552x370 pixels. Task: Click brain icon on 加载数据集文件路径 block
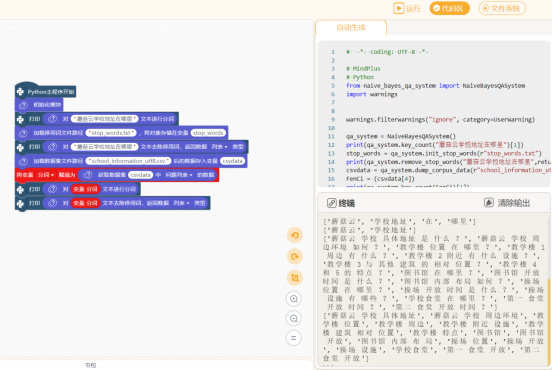click(x=23, y=161)
